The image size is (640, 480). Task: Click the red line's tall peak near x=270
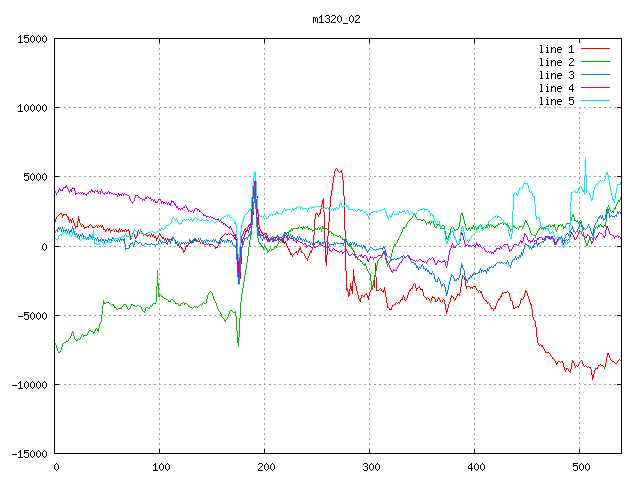click(x=338, y=170)
